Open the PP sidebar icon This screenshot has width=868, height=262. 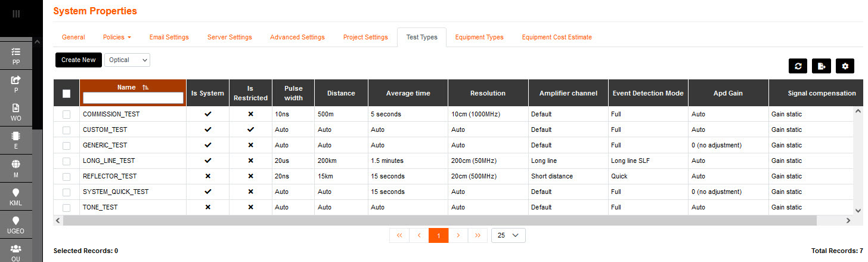pyautogui.click(x=16, y=56)
